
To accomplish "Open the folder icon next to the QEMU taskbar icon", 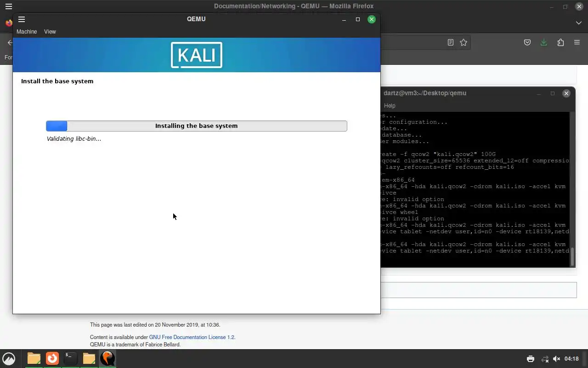I will coord(89,358).
